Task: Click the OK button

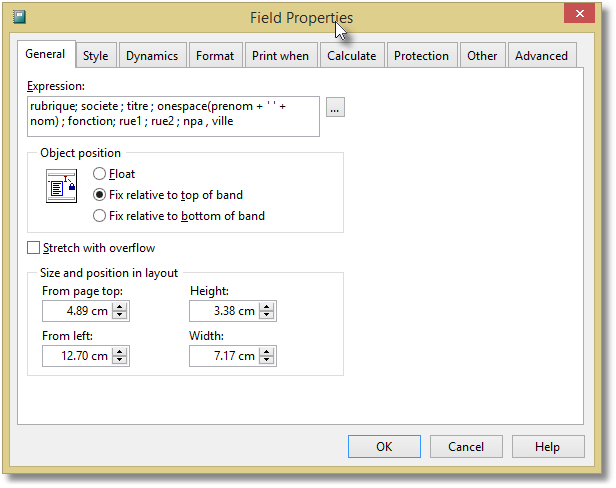Action: 384,447
